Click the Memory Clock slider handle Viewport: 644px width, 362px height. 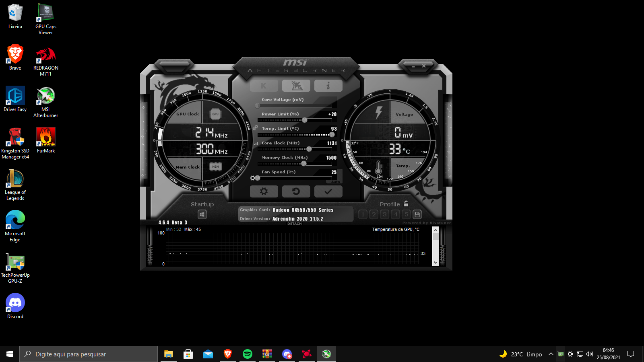point(304,164)
